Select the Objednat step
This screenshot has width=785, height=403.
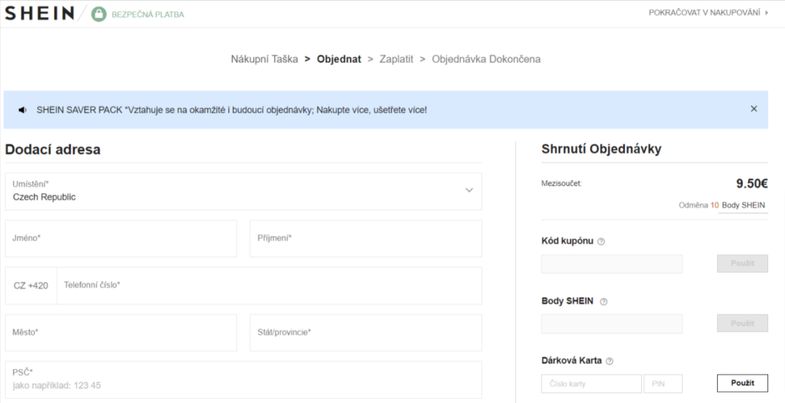[x=339, y=59]
